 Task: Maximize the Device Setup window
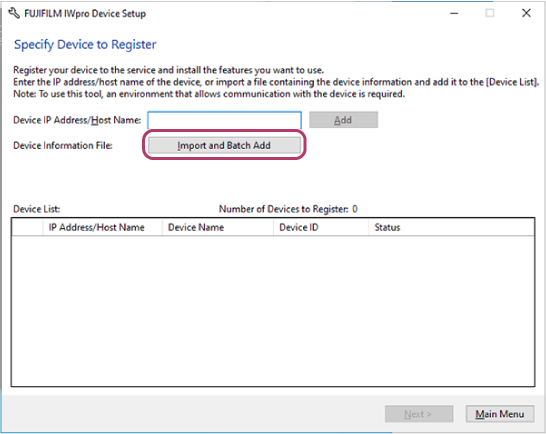pos(490,14)
